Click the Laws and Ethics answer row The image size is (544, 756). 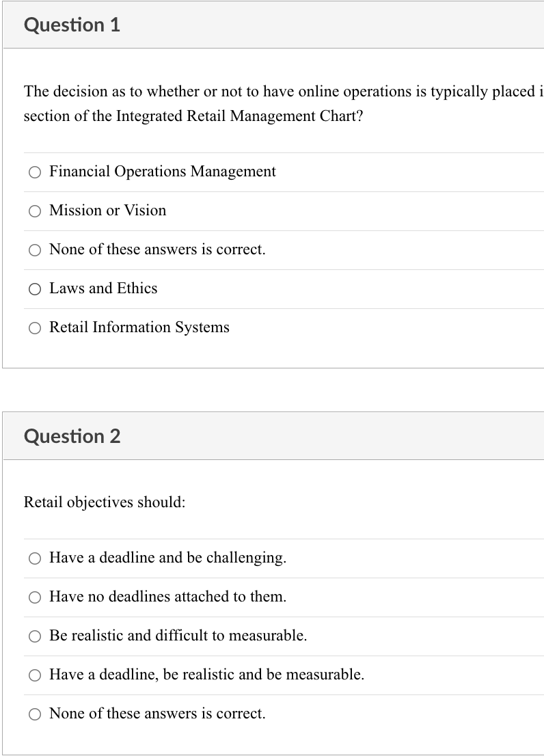coord(103,288)
